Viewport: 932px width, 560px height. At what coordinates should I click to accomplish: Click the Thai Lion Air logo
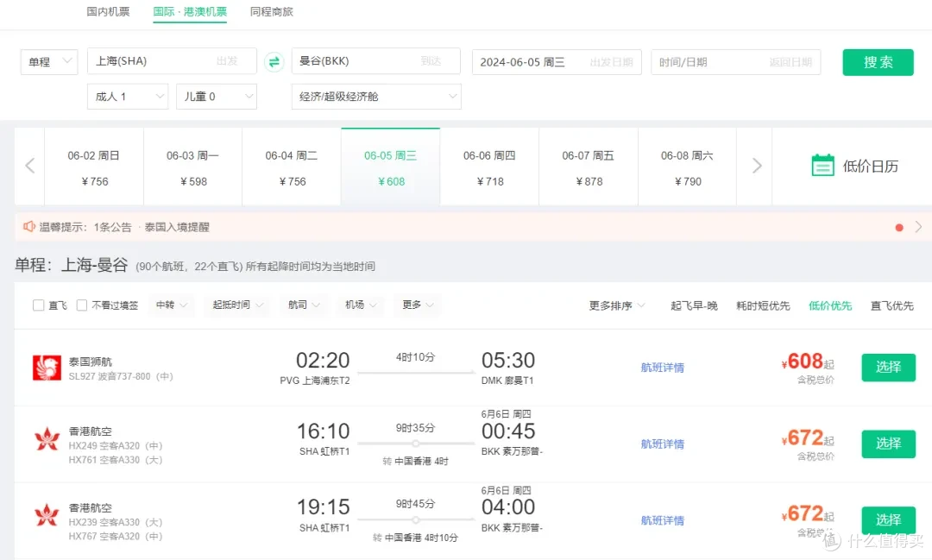47,368
